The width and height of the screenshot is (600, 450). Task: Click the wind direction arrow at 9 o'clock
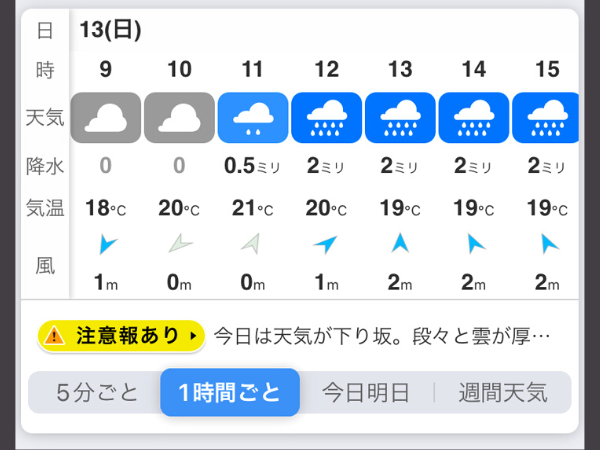pyautogui.click(x=108, y=244)
